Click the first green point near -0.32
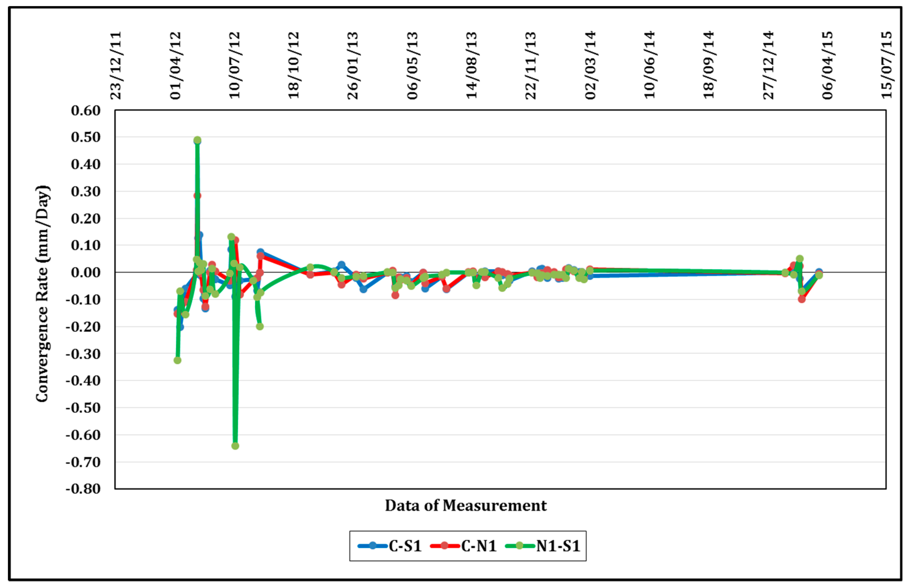Image resolution: width=910 pixels, height=588 pixels. tap(177, 360)
